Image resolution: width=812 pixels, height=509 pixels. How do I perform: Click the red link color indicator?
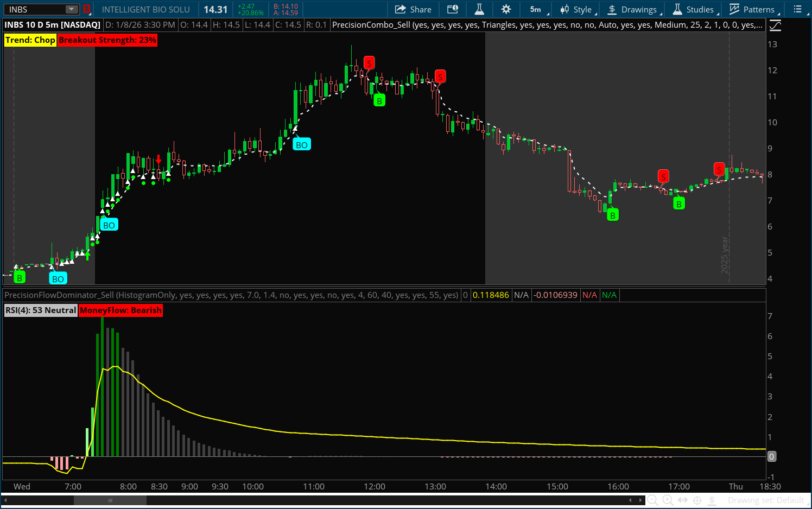click(86, 9)
